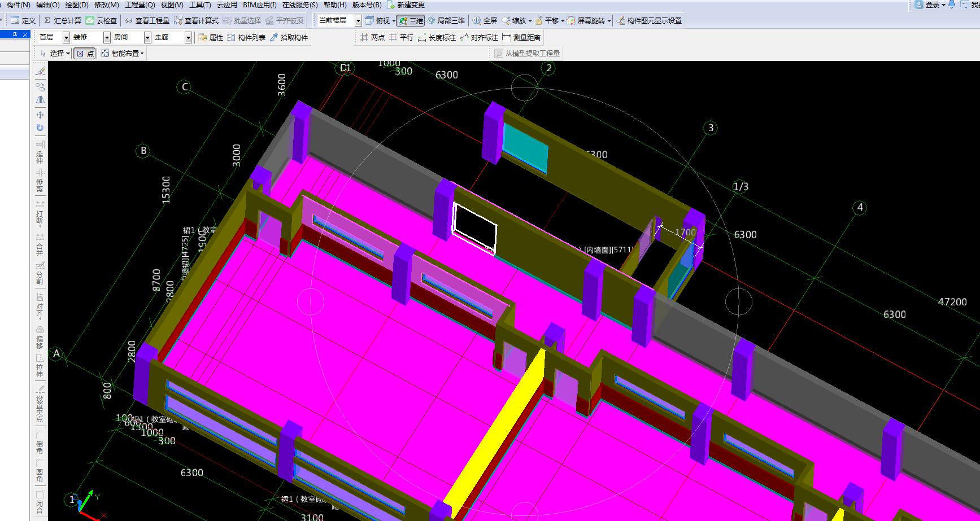Switch to 俯视 top view
The height and width of the screenshot is (521, 980).
pyautogui.click(x=378, y=20)
